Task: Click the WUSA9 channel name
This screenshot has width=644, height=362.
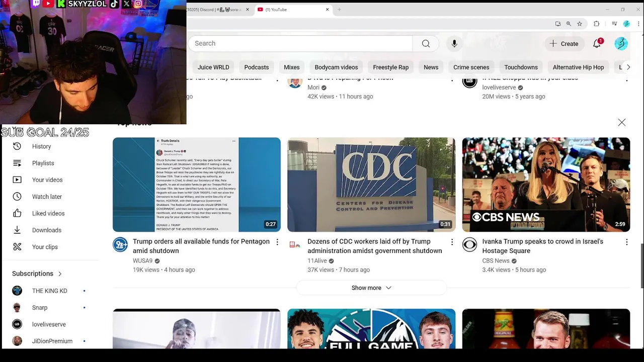Action: 142,261
